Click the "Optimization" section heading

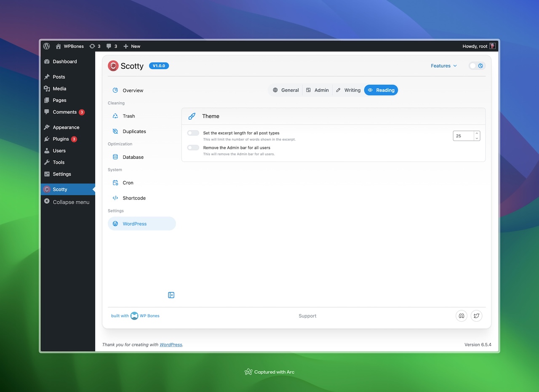(120, 144)
